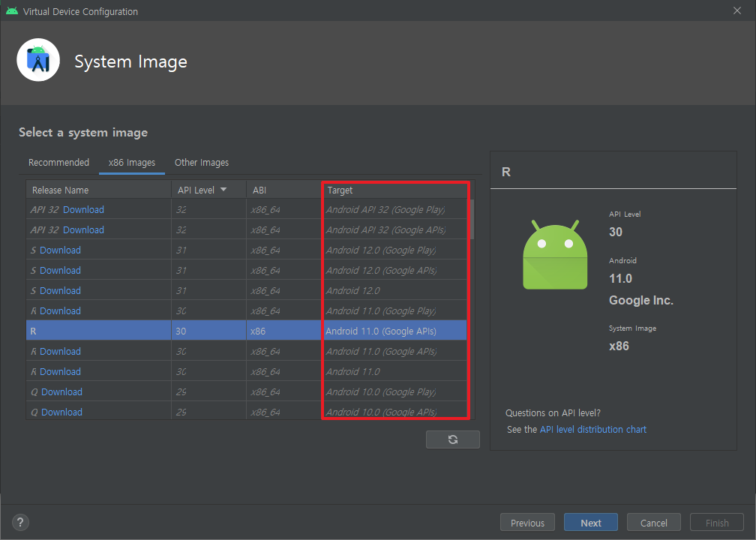Click the Android 11.0 (Google Play) target cell
The width and height of the screenshot is (756, 540).
point(394,311)
